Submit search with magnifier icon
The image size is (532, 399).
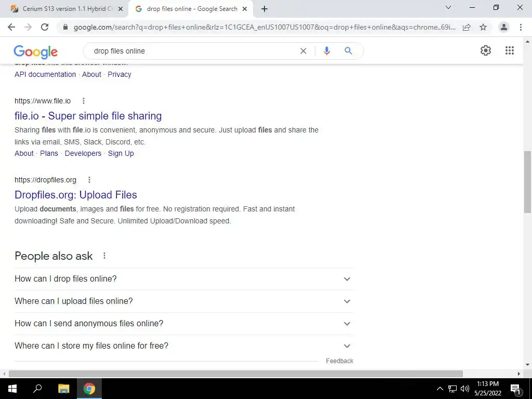348,51
